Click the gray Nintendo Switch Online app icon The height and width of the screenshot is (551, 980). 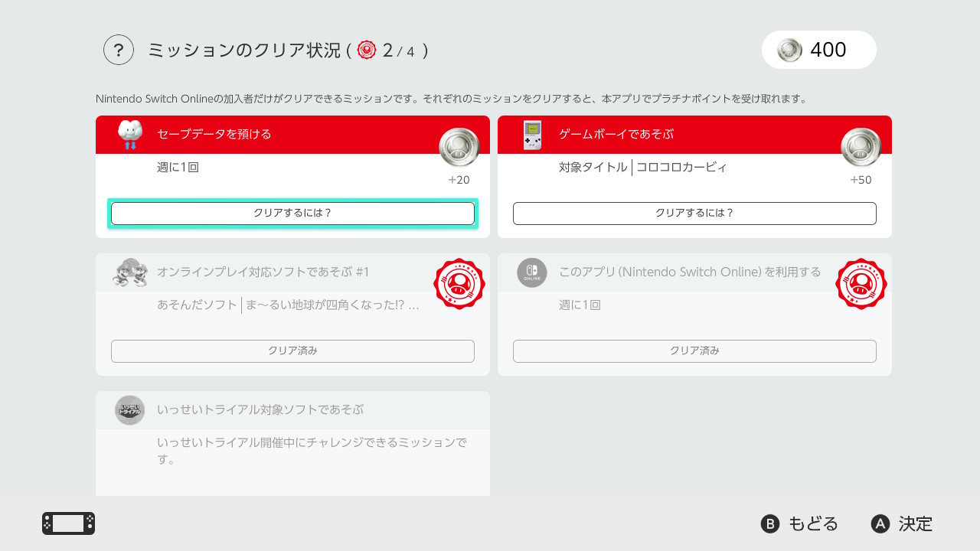(x=532, y=272)
